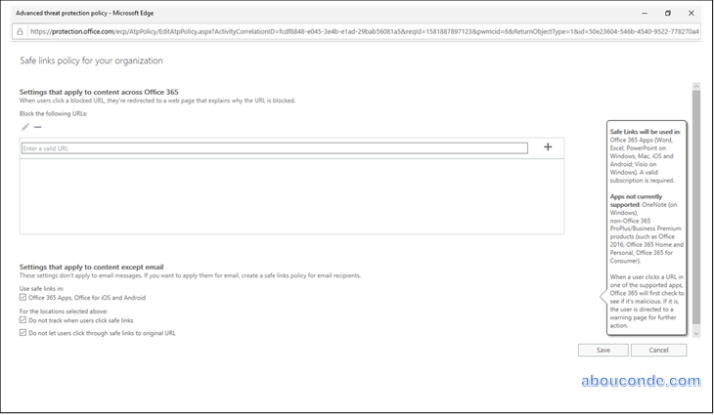Click the pencil edit URL icon
The height and width of the screenshot is (415, 714).
tap(25, 127)
